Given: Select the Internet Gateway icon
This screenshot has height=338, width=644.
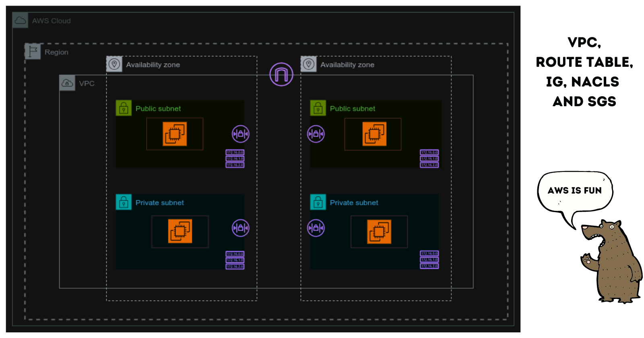Looking at the screenshot, I should click(x=281, y=74).
